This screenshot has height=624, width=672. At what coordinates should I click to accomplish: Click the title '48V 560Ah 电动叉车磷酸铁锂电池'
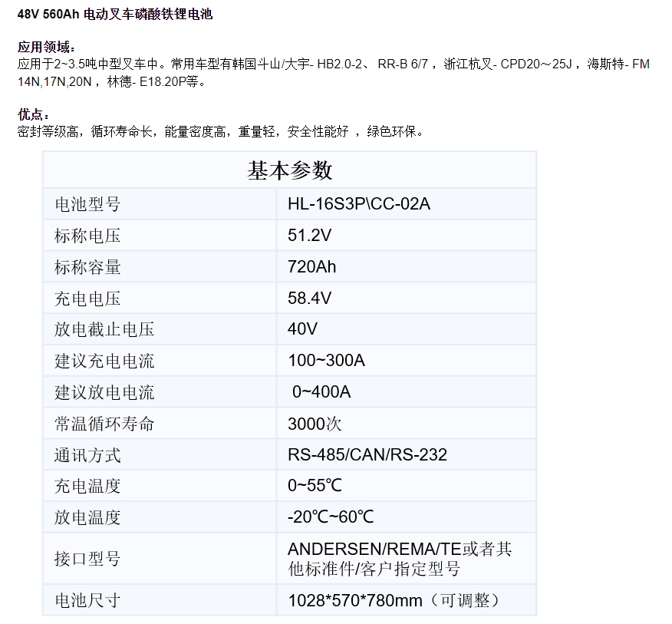click(x=115, y=15)
